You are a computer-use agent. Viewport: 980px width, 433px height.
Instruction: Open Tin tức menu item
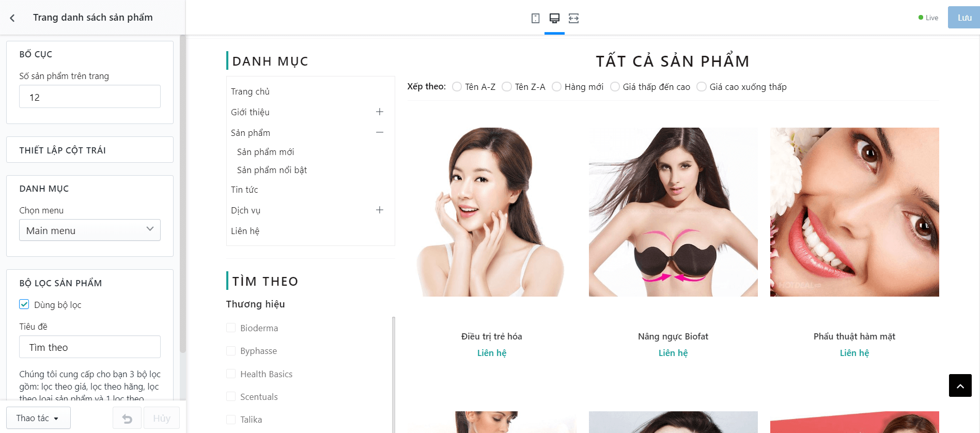point(244,190)
